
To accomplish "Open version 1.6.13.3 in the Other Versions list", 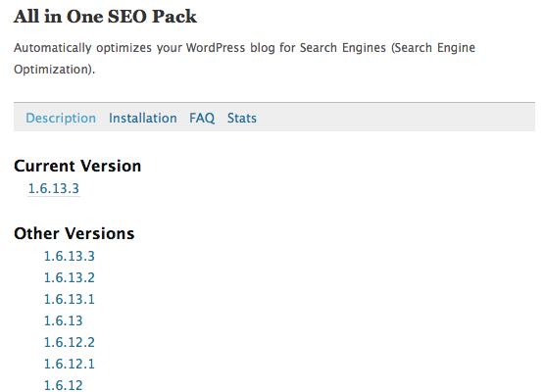I will coord(70,256).
